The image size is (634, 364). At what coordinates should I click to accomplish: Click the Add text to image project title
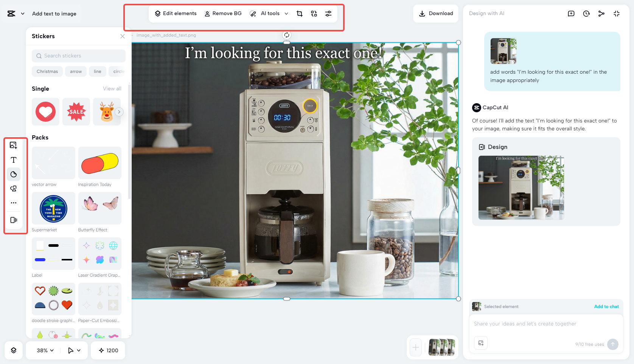(x=54, y=14)
